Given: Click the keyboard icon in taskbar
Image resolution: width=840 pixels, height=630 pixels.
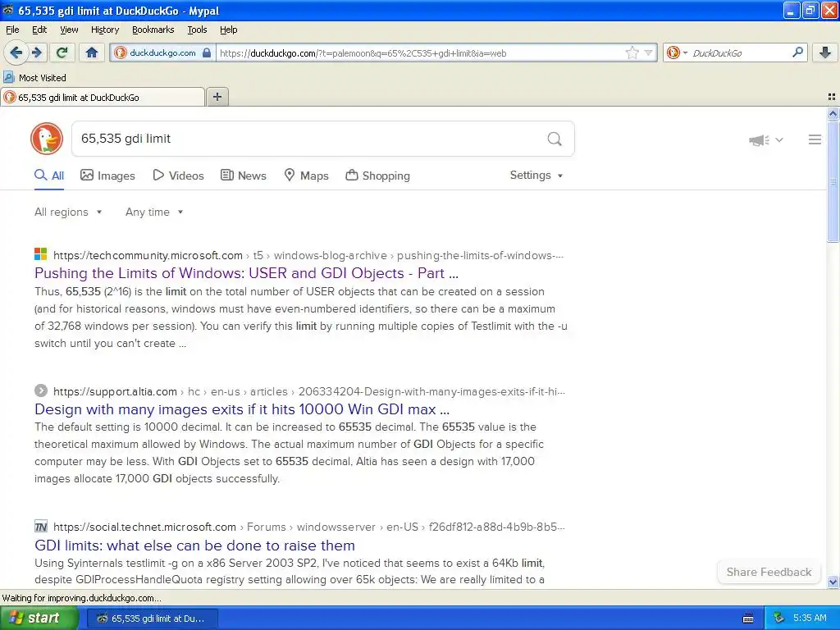Looking at the screenshot, I should click(x=748, y=619).
